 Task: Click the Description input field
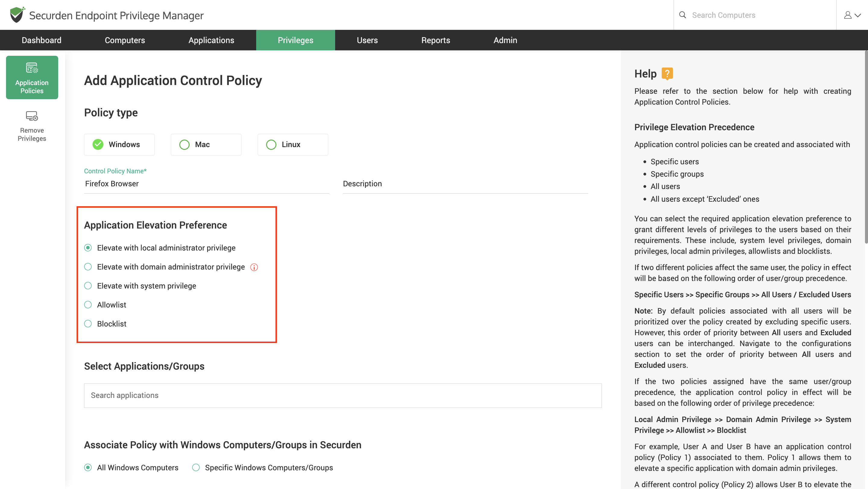(x=465, y=184)
